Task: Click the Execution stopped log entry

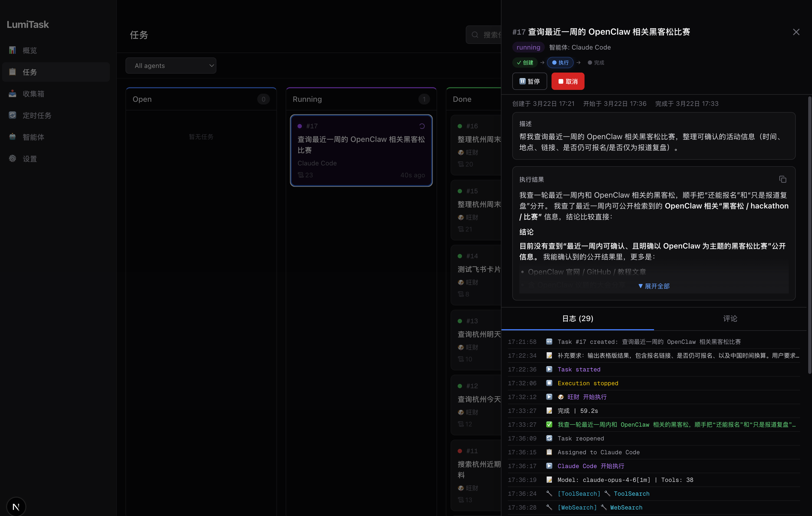Action: coord(654,383)
